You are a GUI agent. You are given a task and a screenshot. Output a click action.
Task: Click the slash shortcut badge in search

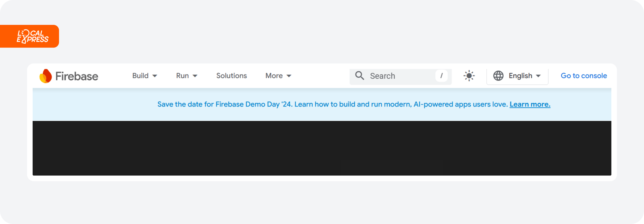[x=442, y=76]
